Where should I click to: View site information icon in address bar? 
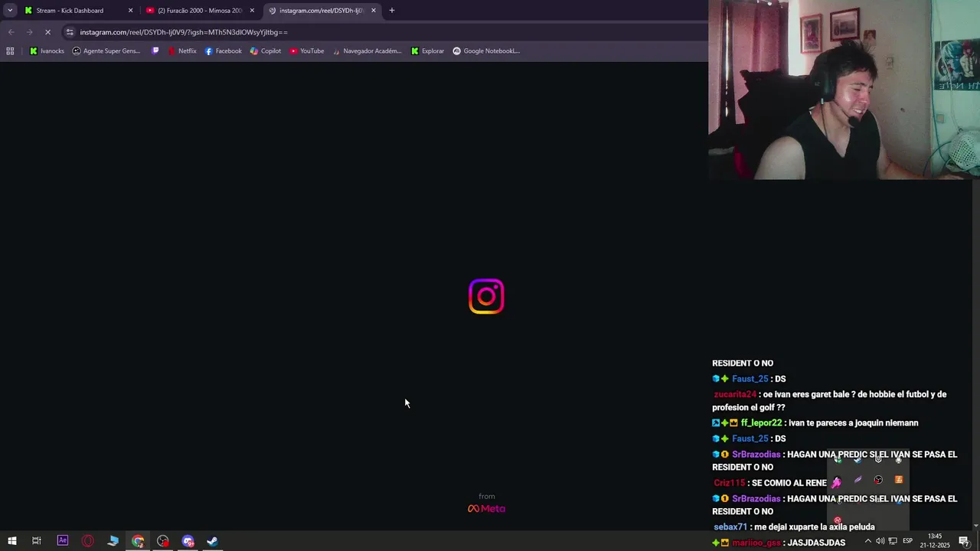[x=70, y=32]
